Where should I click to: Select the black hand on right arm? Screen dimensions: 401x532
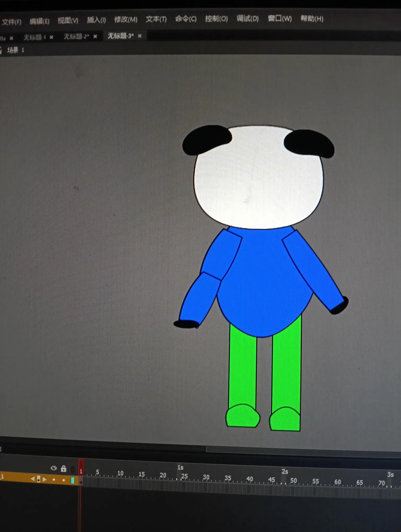(x=340, y=306)
